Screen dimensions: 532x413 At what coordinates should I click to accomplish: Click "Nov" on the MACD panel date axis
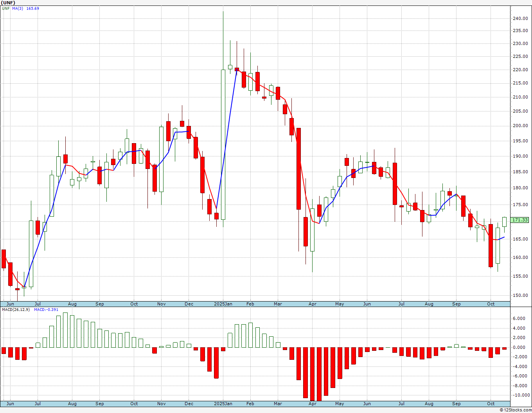tap(162, 404)
